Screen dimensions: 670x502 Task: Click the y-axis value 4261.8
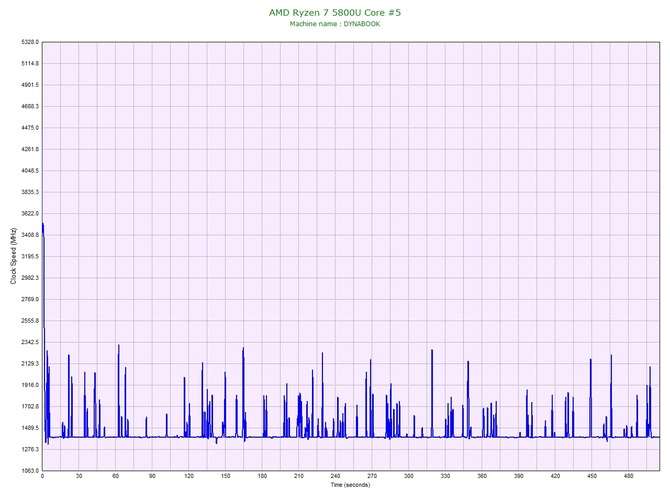tap(30, 149)
